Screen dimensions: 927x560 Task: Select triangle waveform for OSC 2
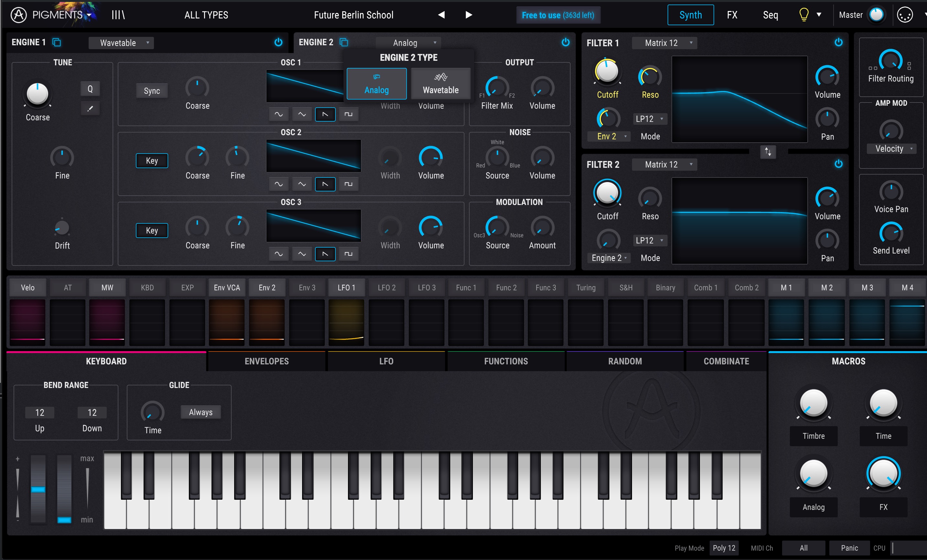coord(302,184)
